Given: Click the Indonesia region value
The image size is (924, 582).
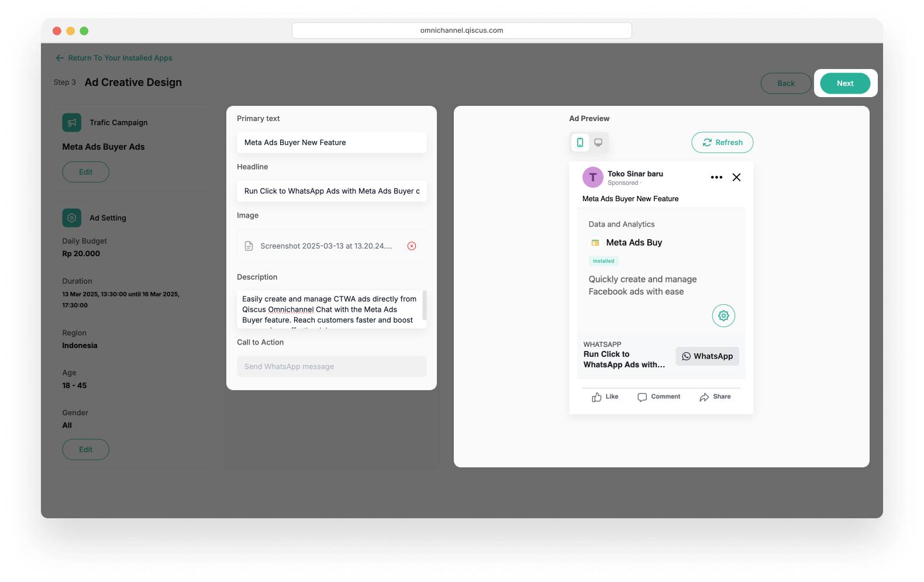Looking at the screenshot, I should pos(80,346).
